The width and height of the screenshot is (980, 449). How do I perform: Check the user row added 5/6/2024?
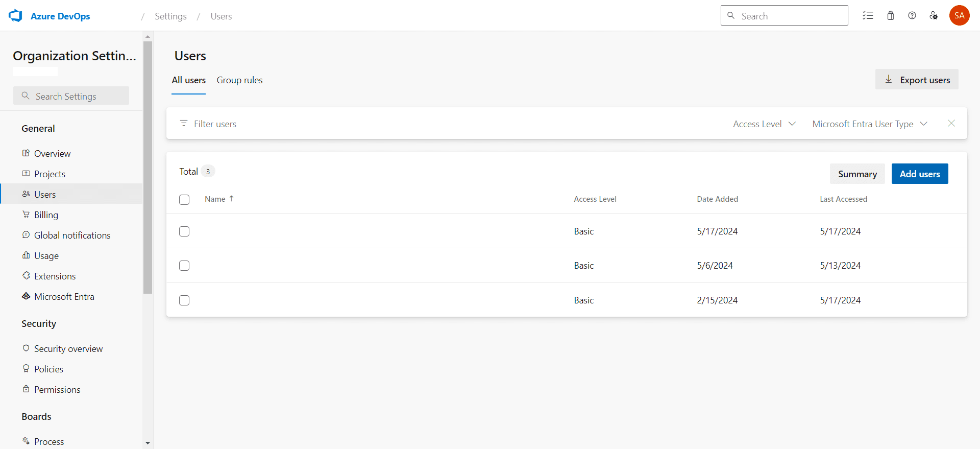[x=184, y=266]
